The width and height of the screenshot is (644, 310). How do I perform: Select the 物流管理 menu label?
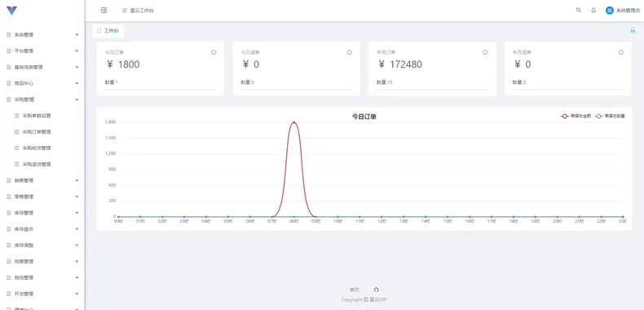tap(24, 278)
